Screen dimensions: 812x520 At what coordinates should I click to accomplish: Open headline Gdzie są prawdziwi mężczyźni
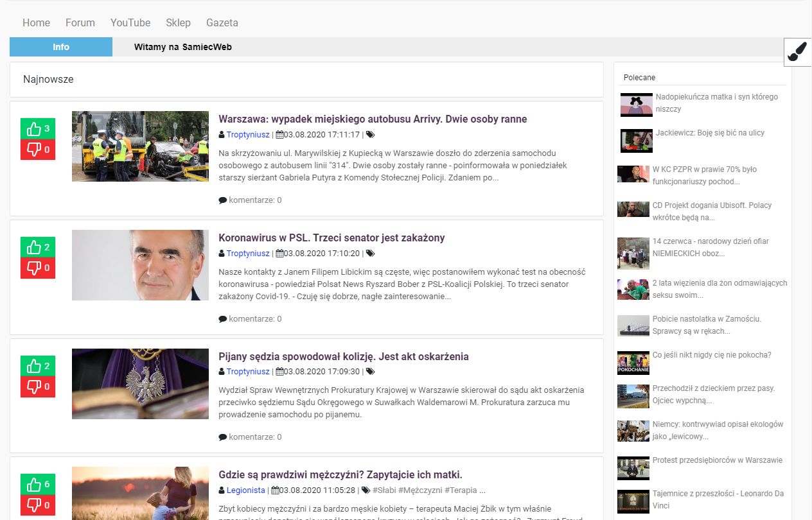340,475
